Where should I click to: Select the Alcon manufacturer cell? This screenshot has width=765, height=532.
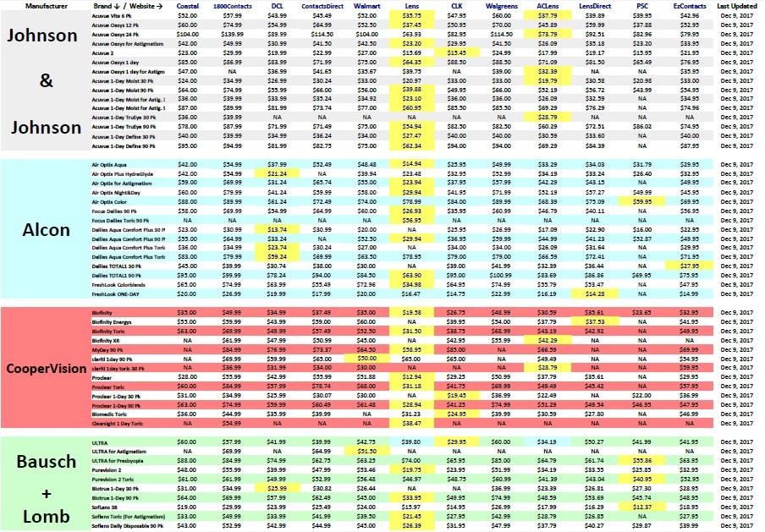(x=46, y=230)
